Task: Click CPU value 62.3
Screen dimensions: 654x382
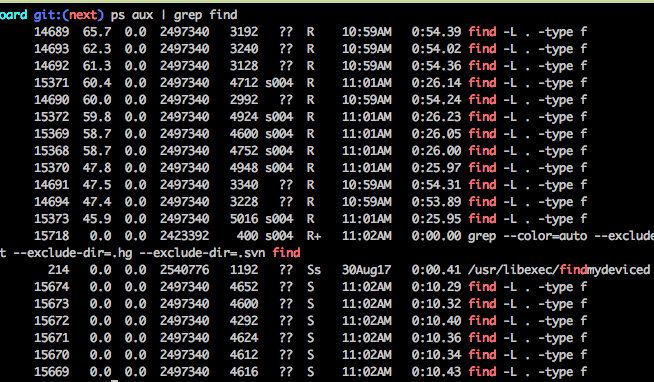Action: pos(97,49)
